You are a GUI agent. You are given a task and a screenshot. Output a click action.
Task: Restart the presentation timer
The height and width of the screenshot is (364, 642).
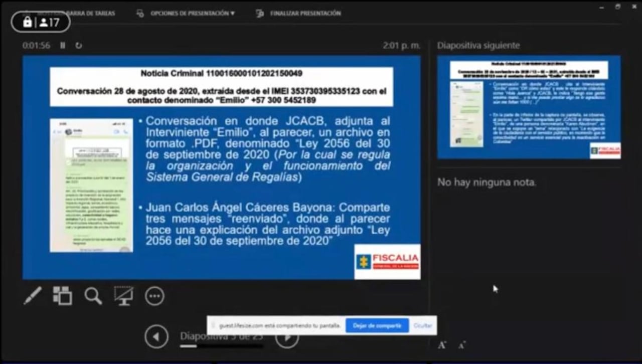78,45
